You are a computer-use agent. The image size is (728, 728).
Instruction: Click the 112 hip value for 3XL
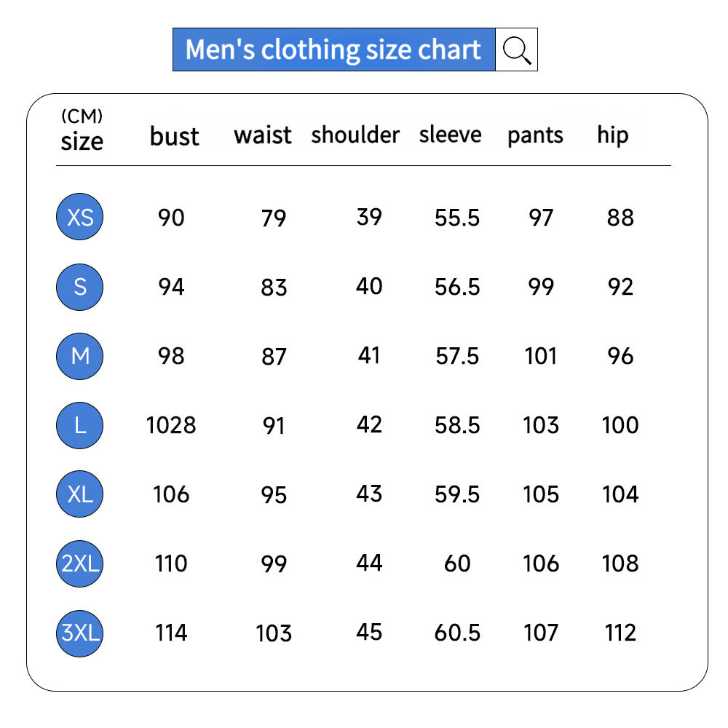(x=620, y=633)
